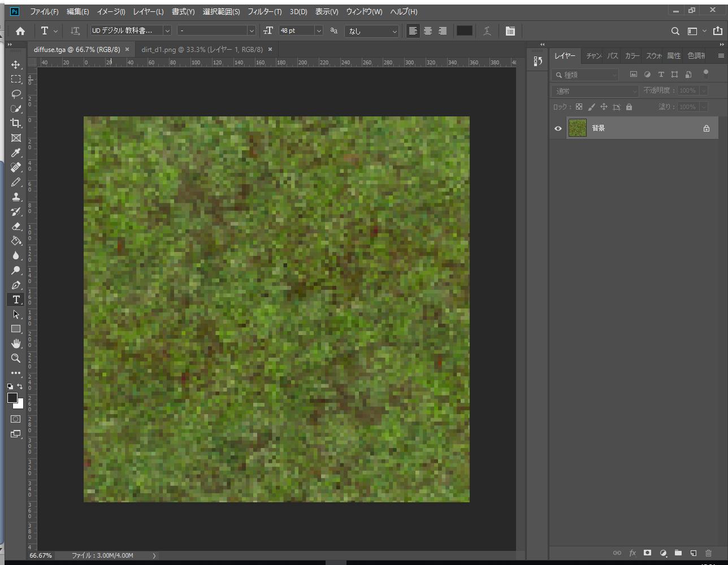Align text right
728x565 pixels.
point(443,31)
